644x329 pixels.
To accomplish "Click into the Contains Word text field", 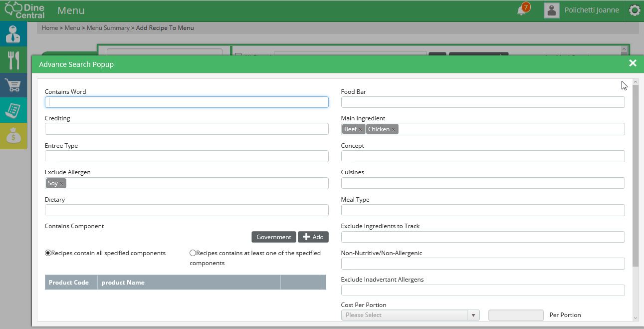I will coord(187,102).
